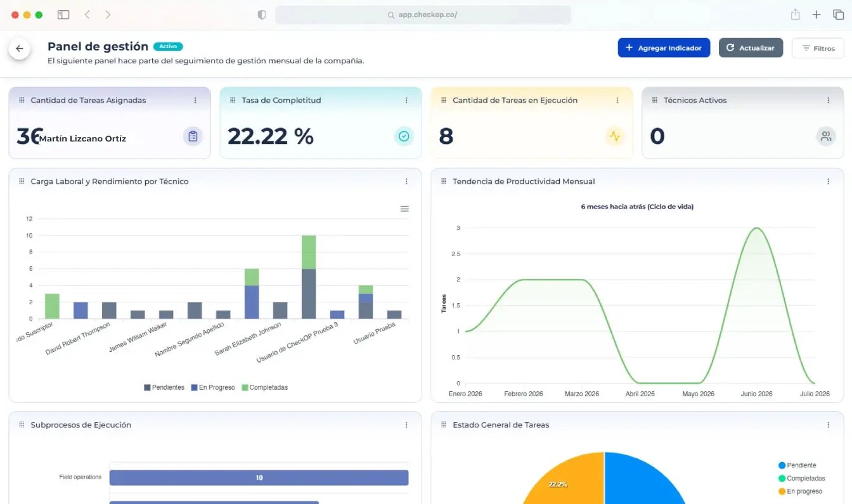Click the Panel de gestión title
The height and width of the screenshot is (504, 852).
click(98, 46)
